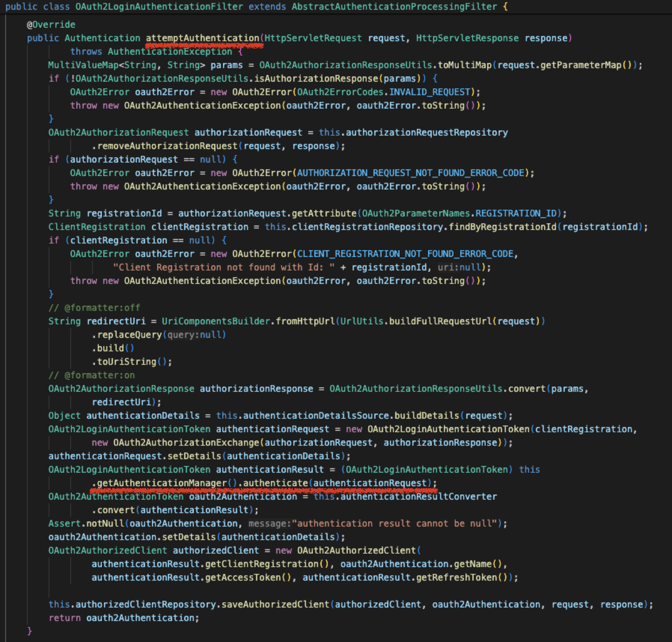Click the // @formatter:off comment
The image size is (672, 642).
tap(94, 308)
